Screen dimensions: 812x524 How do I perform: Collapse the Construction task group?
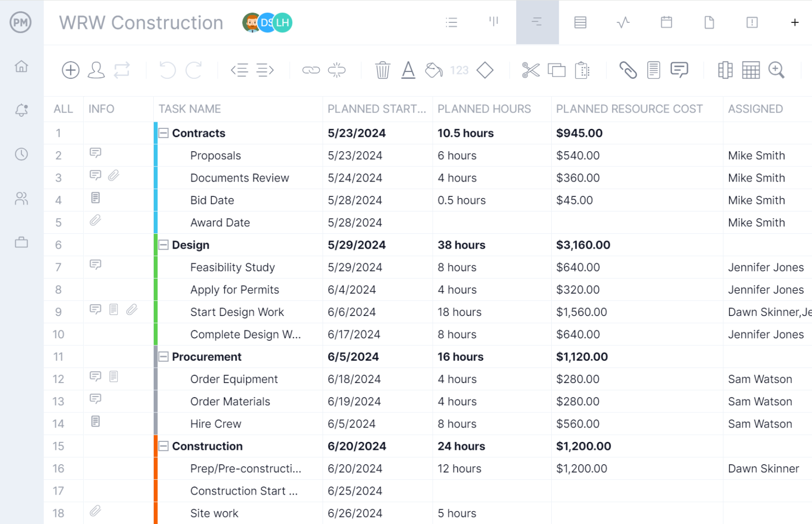tap(163, 446)
